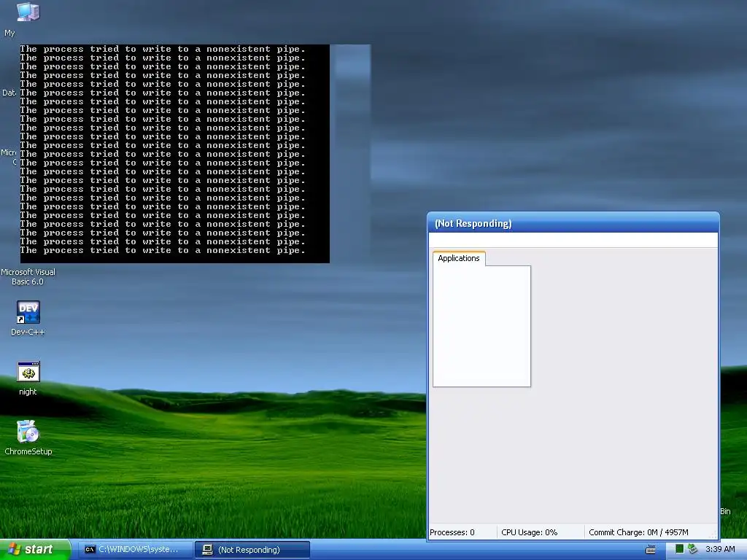Viewport: 747px width, 560px height.
Task: Open the My Computer desktop icon
Action: pyautogui.click(x=28, y=12)
